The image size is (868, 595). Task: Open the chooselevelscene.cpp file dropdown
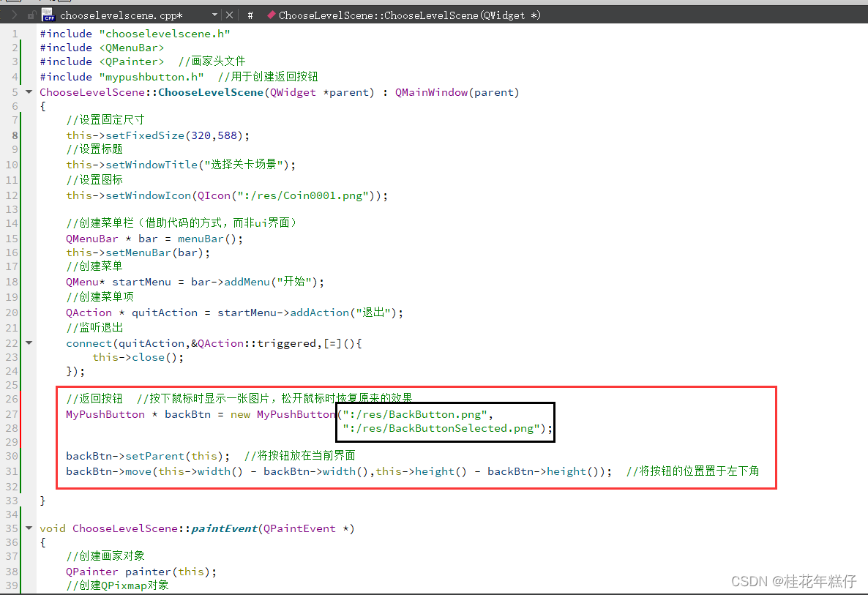click(214, 15)
